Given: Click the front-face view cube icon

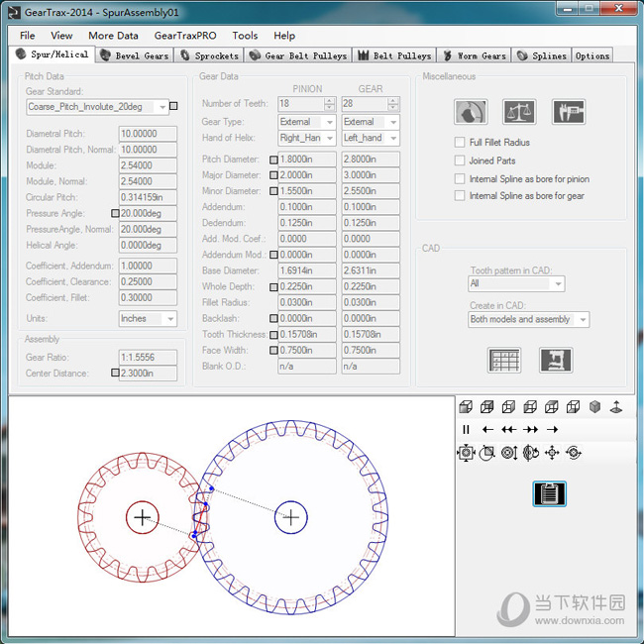Looking at the screenshot, I should coord(466,407).
